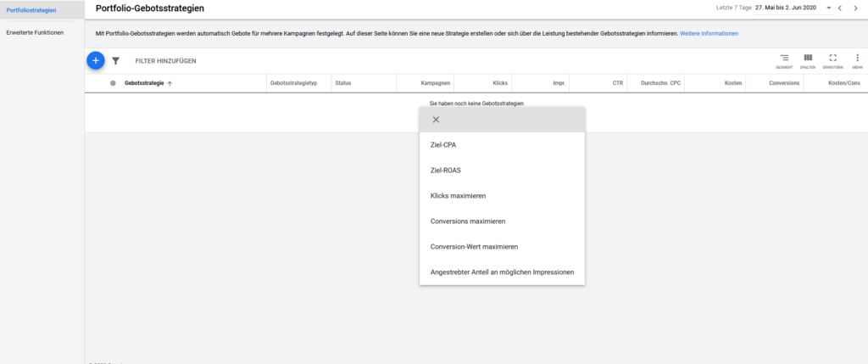Go to next date range arrow
This screenshot has width=868, height=364.
pos(856,8)
